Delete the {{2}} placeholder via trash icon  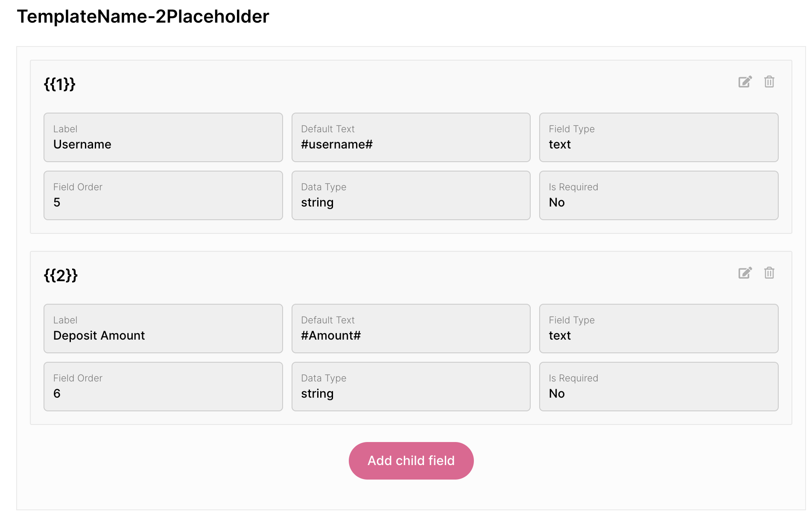769,273
